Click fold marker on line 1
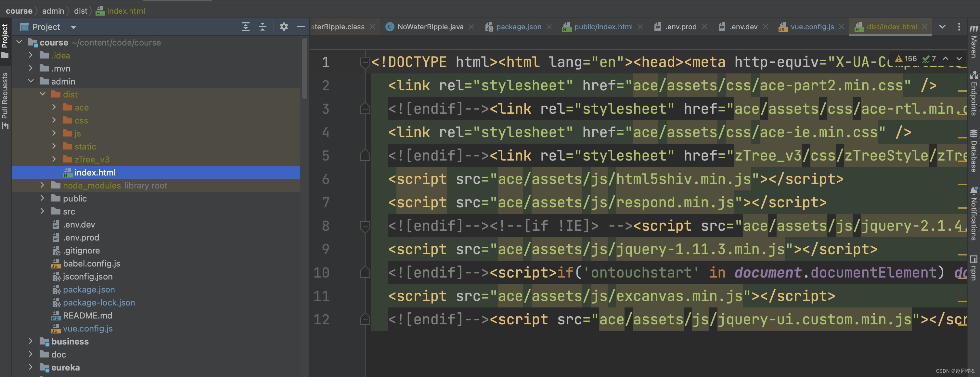Viewport: 980px width, 377px height. tap(365, 62)
